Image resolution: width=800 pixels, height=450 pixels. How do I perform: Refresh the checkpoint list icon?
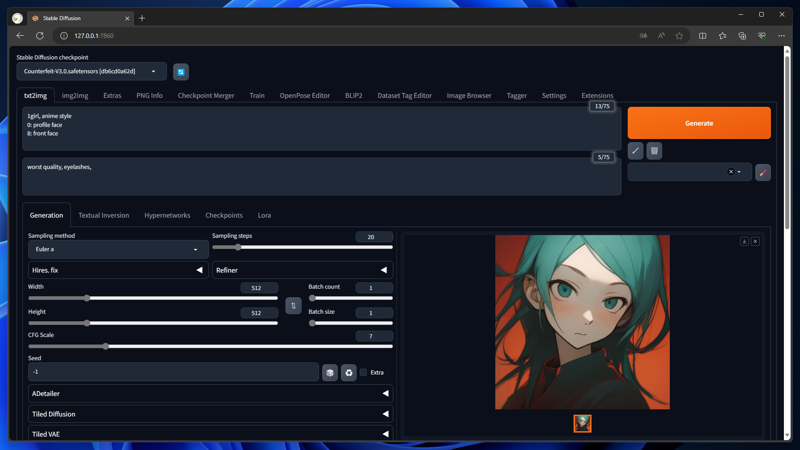click(181, 72)
